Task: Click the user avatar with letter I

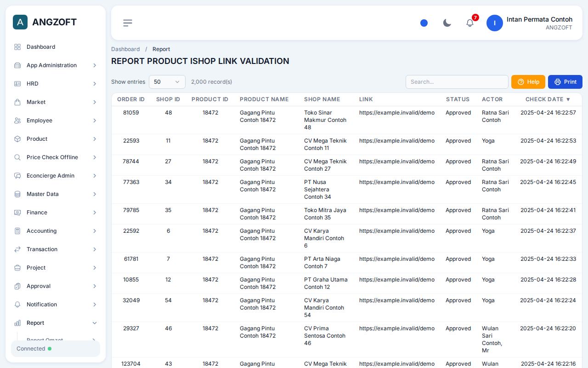Action: [495, 23]
